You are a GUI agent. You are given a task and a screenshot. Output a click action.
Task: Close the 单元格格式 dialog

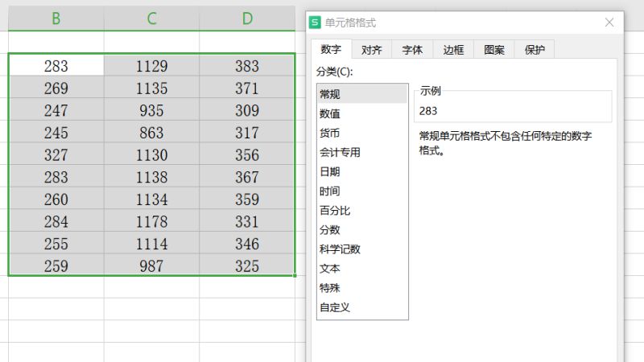tap(609, 23)
